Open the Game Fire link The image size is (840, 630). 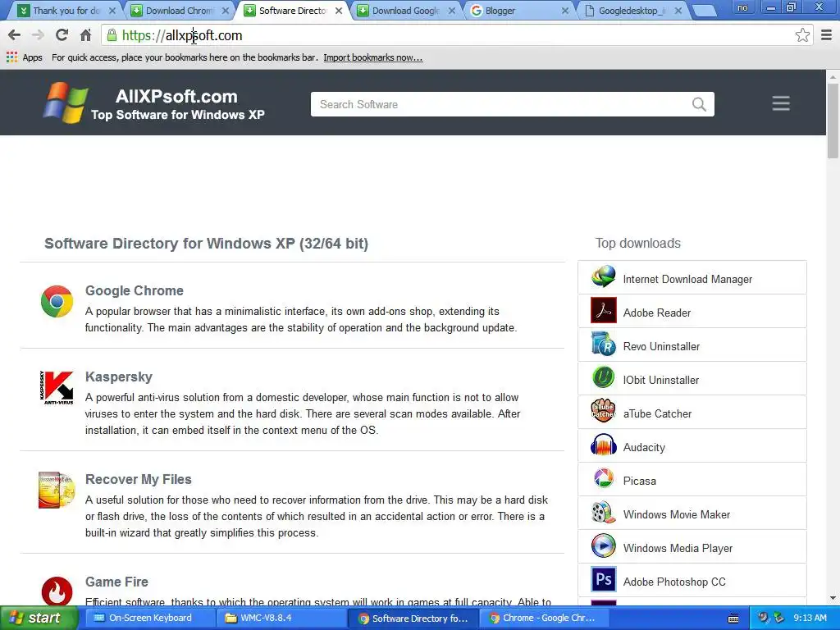(x=116, y=582)
